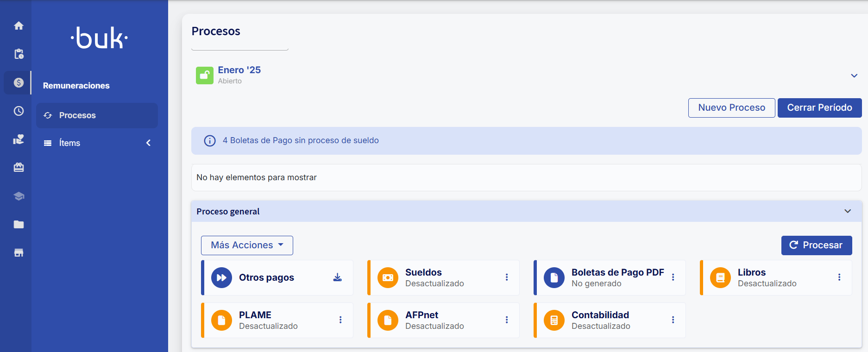Open the store icon in sidebar
The height and width of the screenshot is (352, 868).
point(19,253)
